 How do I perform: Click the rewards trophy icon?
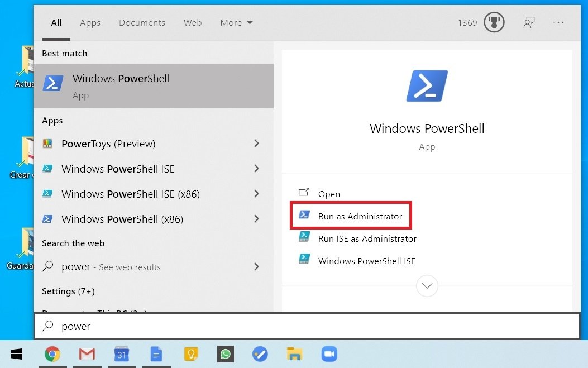(494, 22)
